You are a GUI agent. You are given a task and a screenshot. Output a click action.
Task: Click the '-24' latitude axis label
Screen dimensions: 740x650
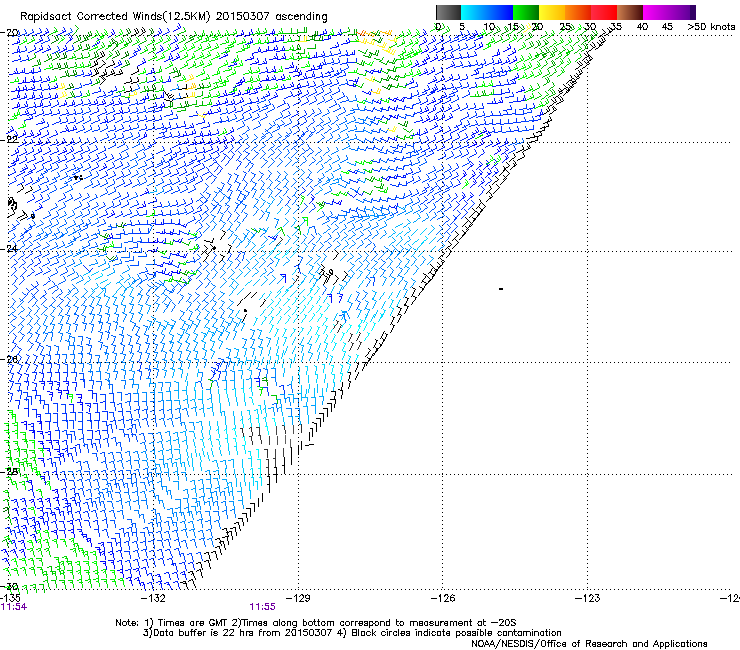click(9, 249)
